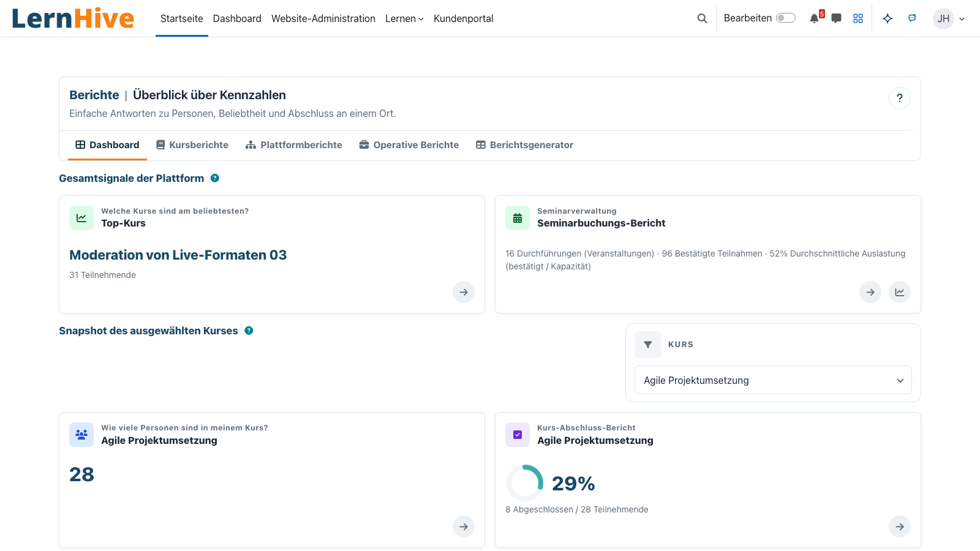The width and height of the screenshot is (980, 551).
Task: Click help icon next to Snapshot des ausgewählten Kurses
Action: [x=249, y=331]
